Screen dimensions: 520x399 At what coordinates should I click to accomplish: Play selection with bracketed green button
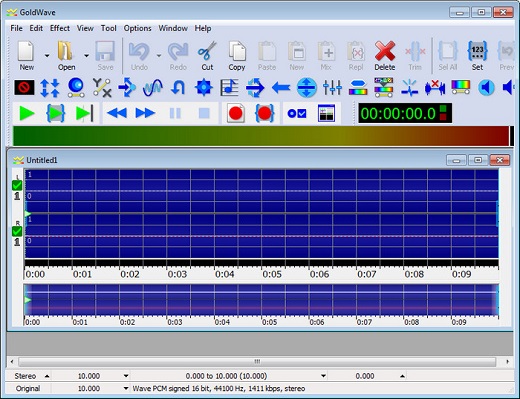pos(55,113)
